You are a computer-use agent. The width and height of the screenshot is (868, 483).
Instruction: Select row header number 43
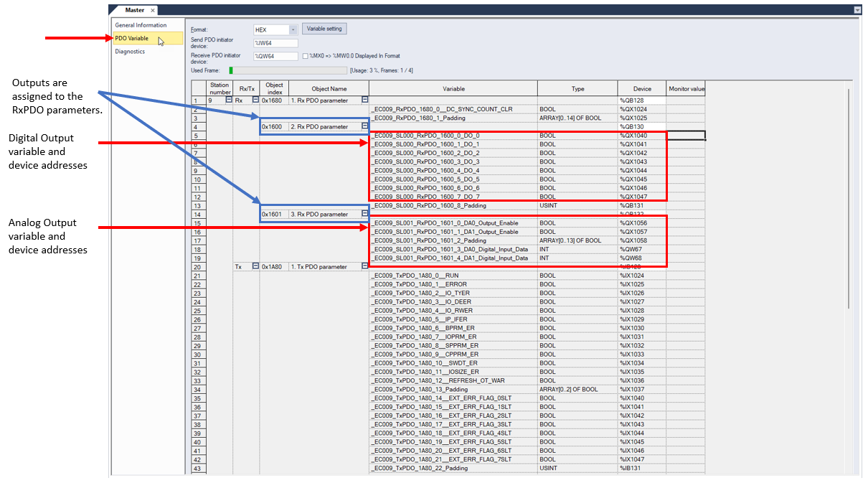[198, 468]
